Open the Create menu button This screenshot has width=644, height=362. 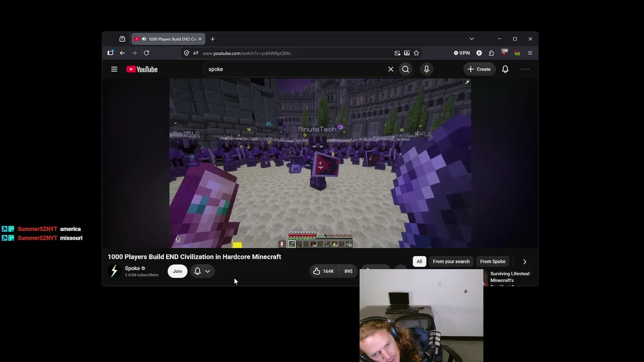click(x=479, y=69)
